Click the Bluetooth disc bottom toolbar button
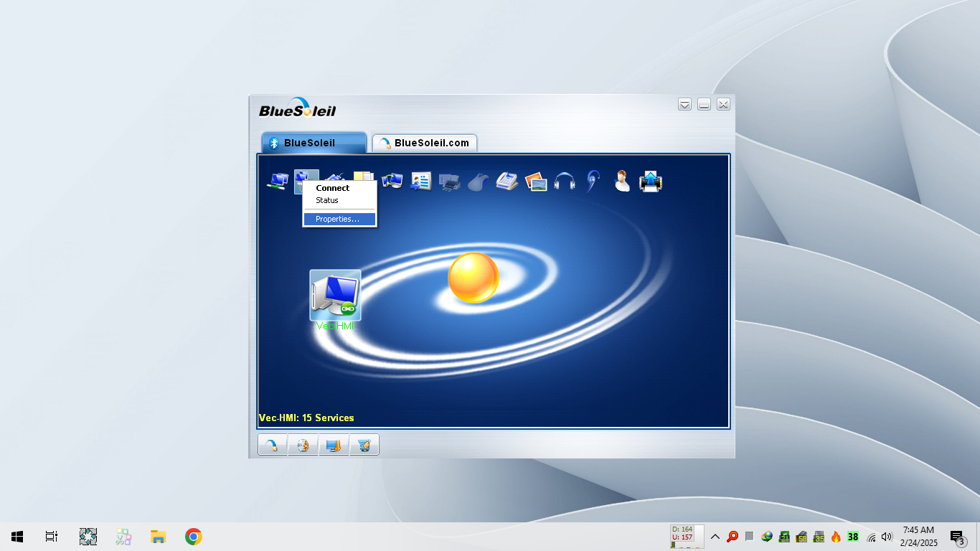 coord(303,446)
